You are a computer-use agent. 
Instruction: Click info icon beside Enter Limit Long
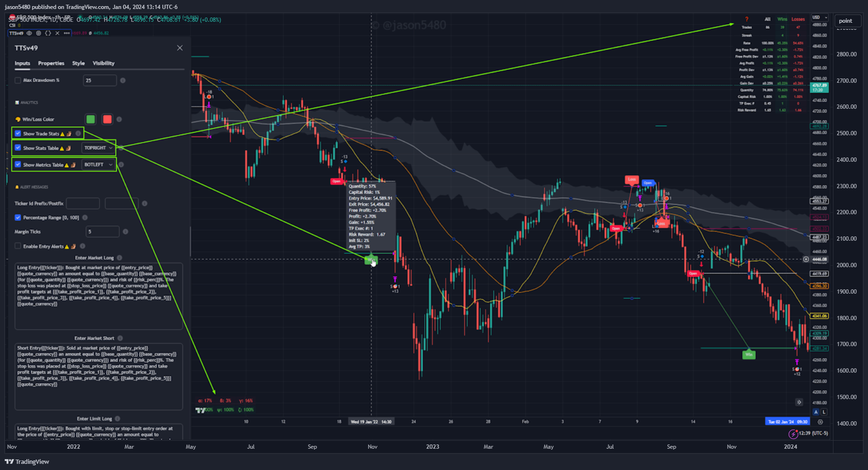(x=117, y=418)
